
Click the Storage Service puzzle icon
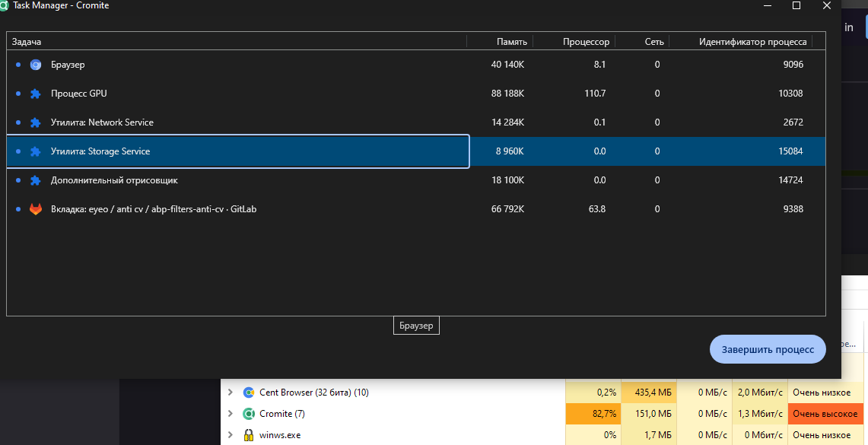point(35,151)
